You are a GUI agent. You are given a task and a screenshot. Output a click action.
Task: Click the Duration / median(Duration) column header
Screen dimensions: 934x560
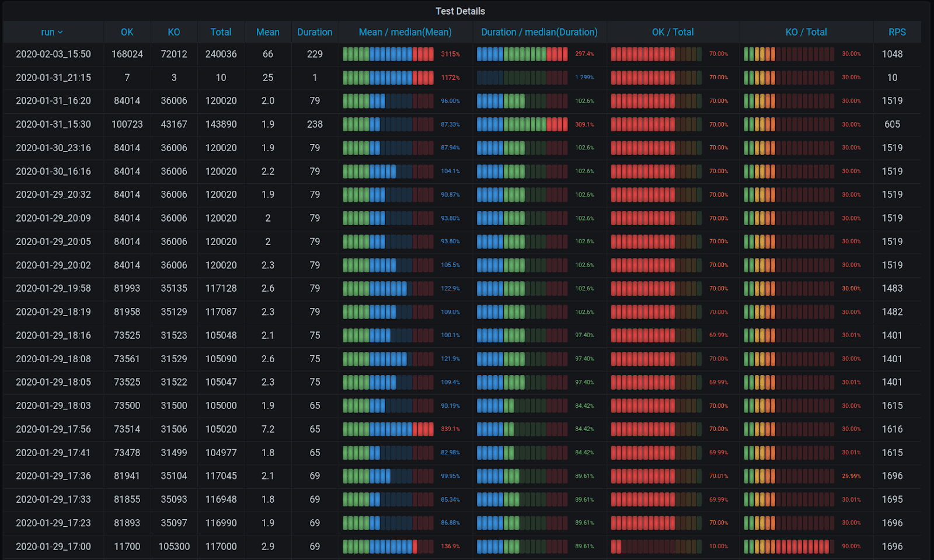click(539, 32)
